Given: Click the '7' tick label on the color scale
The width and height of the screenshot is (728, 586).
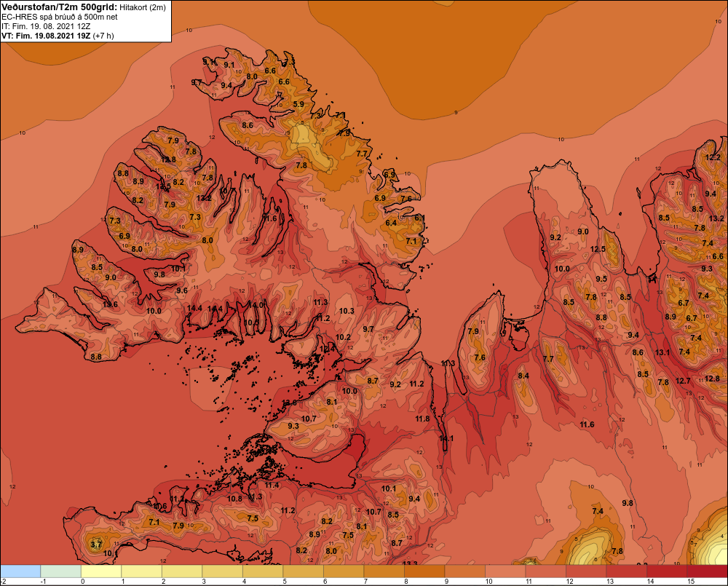Looking at the screenshot, I should click(x=365, y=582).
